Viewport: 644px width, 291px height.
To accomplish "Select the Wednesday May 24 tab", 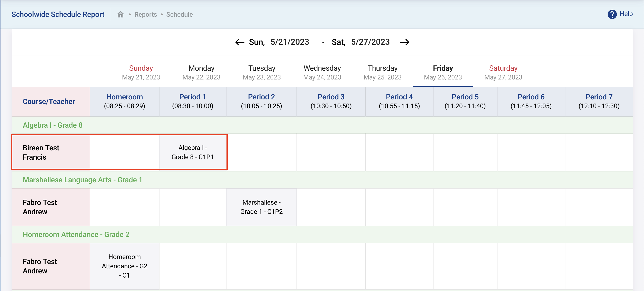I will pyautogui.click(x=322, y=72).
